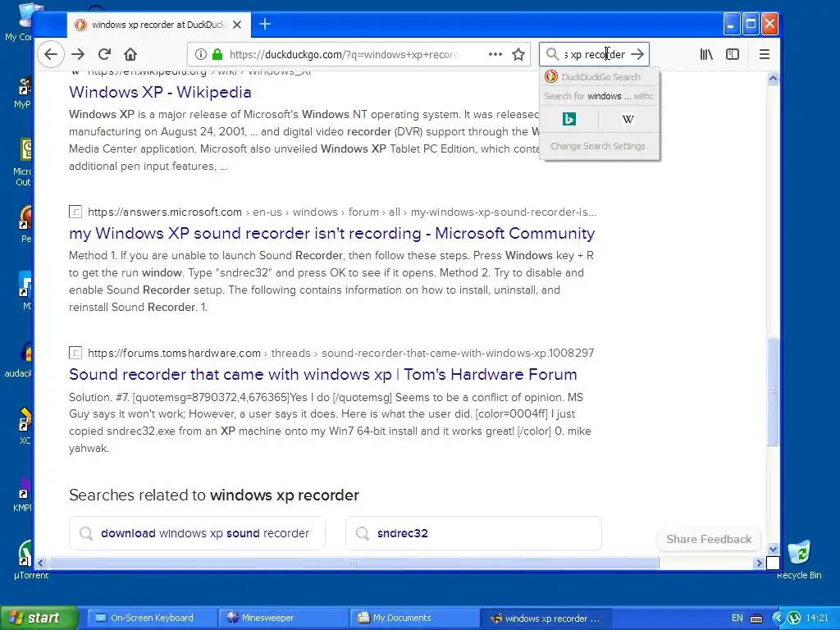This screenshot has width=840, height=630.
Task: Open the Windows start menu
Action: (39, 618)
